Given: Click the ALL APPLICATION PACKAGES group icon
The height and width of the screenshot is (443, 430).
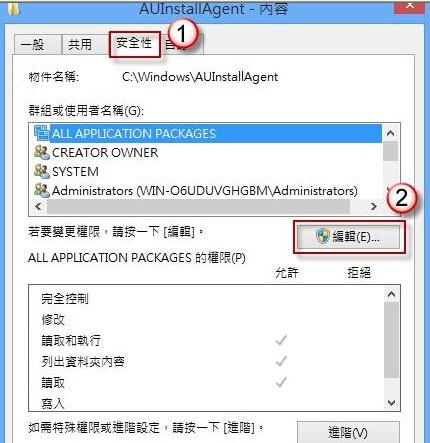Looking at the screenshot, I should 42,133.
